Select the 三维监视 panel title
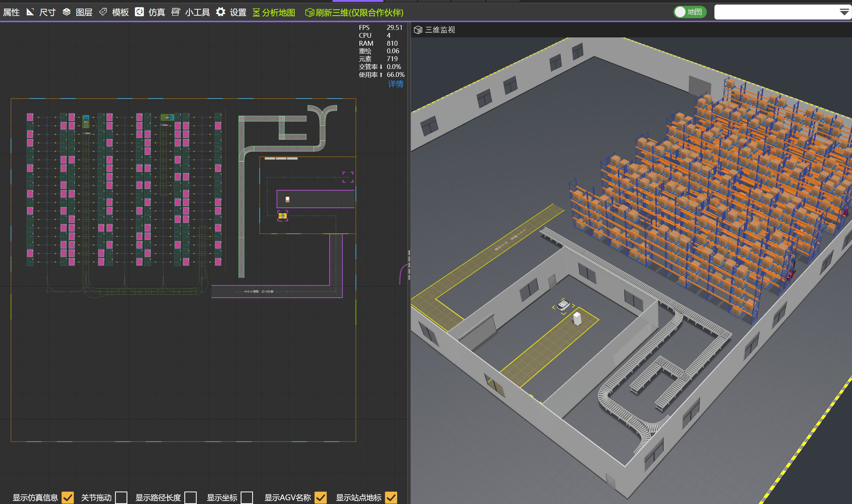 click(x=440, y=30)
